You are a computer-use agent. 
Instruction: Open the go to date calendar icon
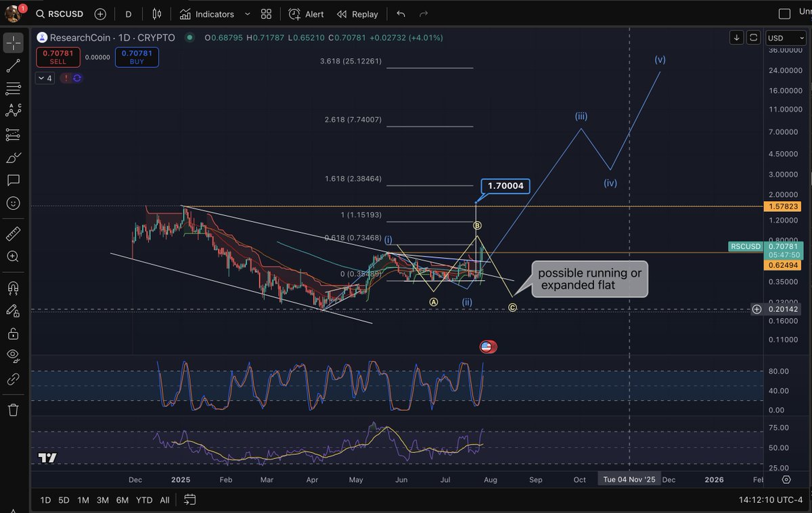(189, 500)
